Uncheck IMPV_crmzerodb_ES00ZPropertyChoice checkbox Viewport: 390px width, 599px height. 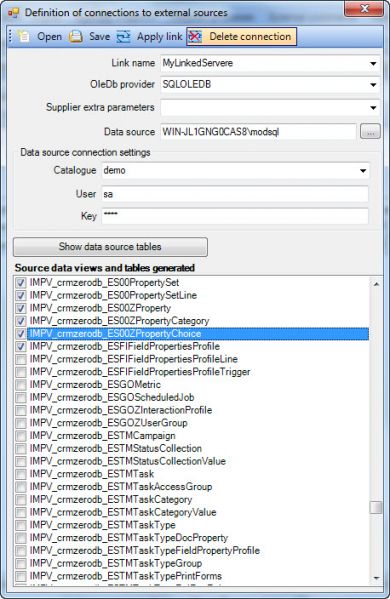[x=21, y=334]
